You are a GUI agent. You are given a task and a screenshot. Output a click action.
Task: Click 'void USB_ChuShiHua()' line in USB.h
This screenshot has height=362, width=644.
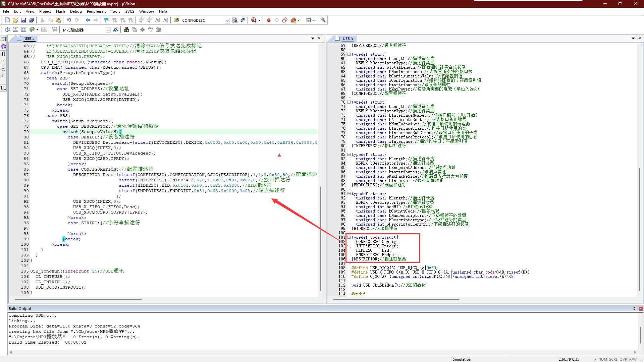[x=388, y=285]
